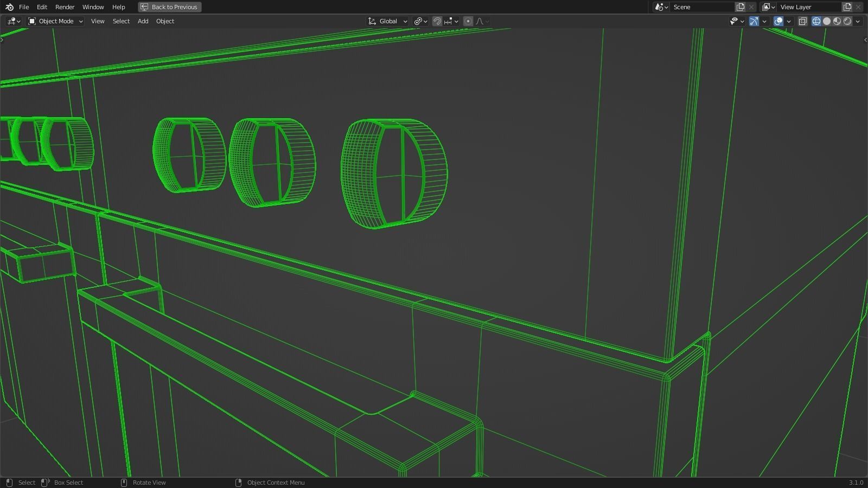Open the viewport Add menu

pos(143,21)
